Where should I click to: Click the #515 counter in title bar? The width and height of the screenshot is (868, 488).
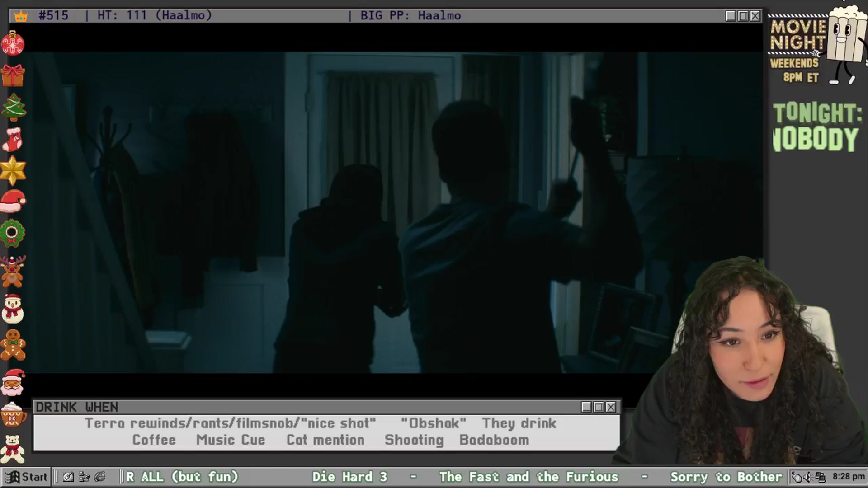53,15
